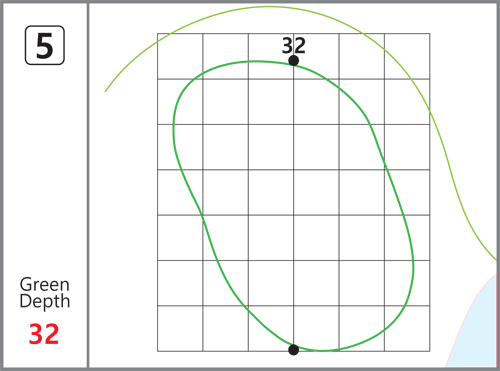
Task: Click the empty left panel below the hole number
Action: [45, 167]
